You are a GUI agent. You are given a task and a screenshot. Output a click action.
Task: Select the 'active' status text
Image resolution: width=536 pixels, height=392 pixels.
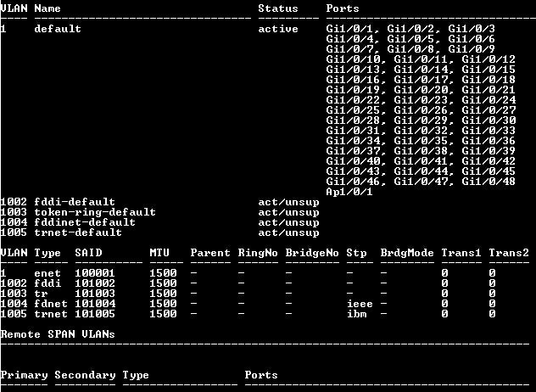click(x=278, y=28)
